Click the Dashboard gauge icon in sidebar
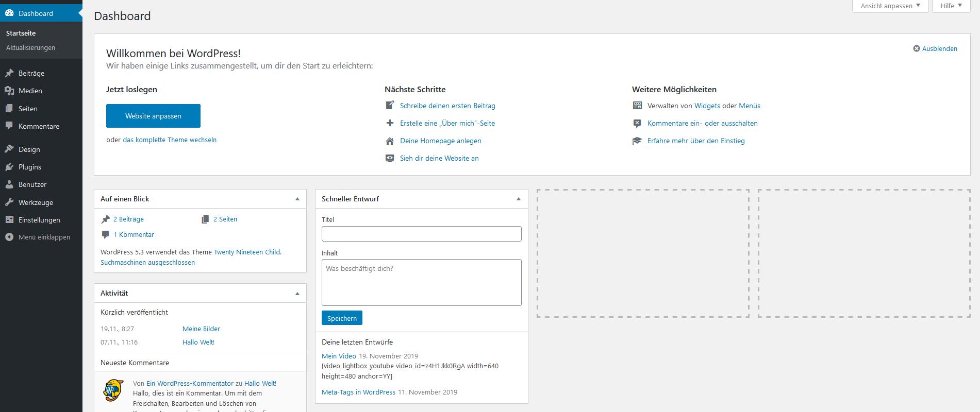The image size is (980, 412). point(9,13)
